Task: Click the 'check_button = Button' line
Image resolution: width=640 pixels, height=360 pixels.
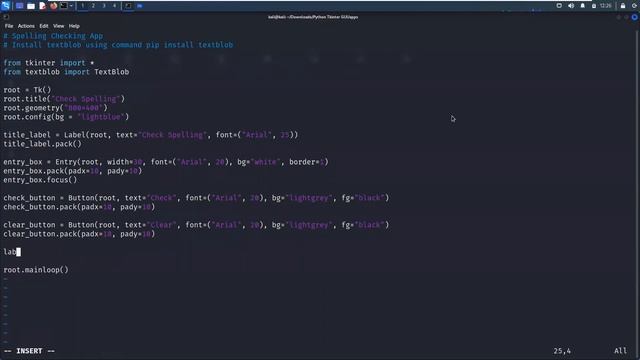Action: [x=196, y=198]
